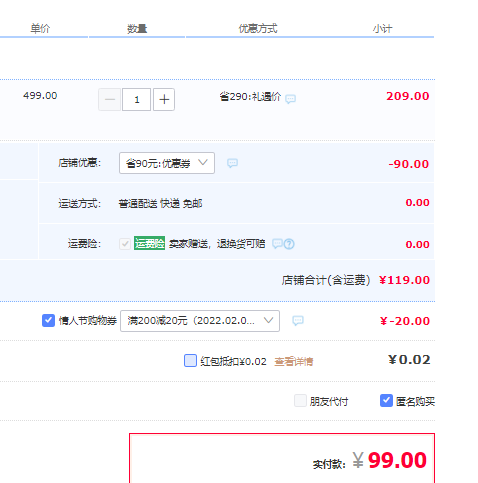The image size is (478, 483).
Task: Click the 运费险 checked checkbox
Action: click(125, 244)
